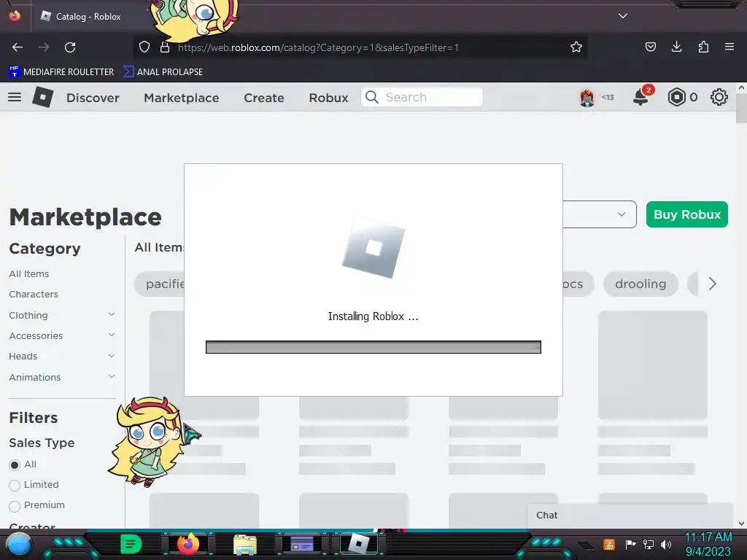
Task: Reload the page with the refresh icon
Action: 70,47
